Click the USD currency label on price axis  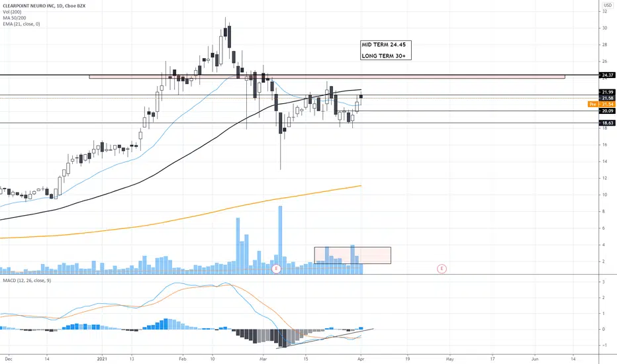pos(608,5)
